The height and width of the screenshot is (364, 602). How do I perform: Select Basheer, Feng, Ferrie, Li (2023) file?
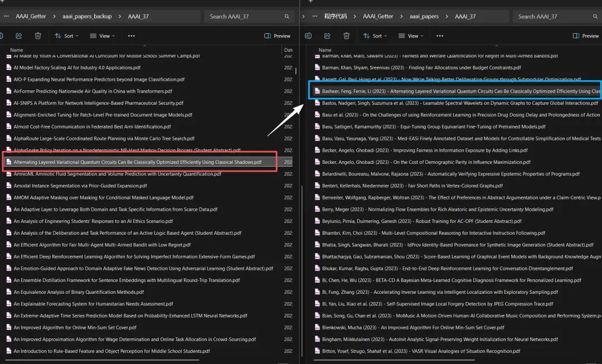457,91
